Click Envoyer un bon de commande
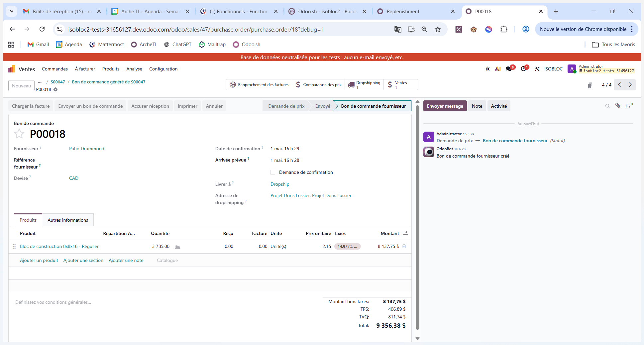Image resolution: width=644 pixels, height=345 pixels. 90,106
